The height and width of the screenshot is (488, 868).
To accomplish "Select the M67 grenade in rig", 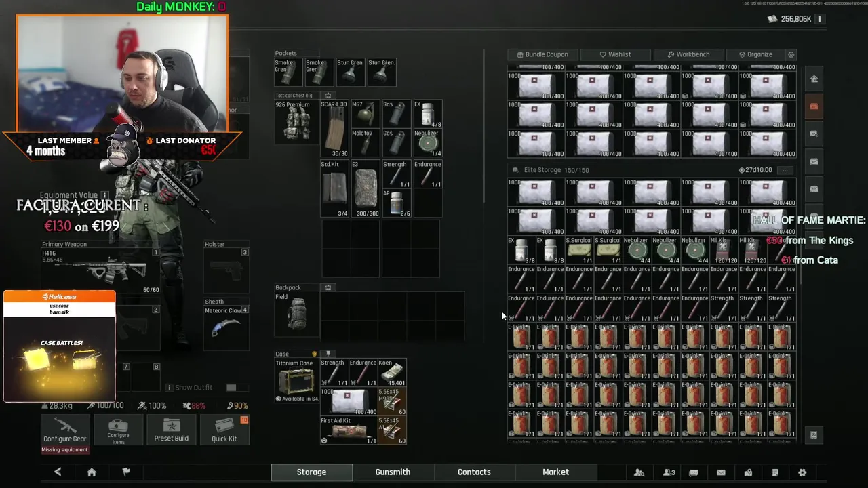I will pyautogui.click(x=364, y=115).
